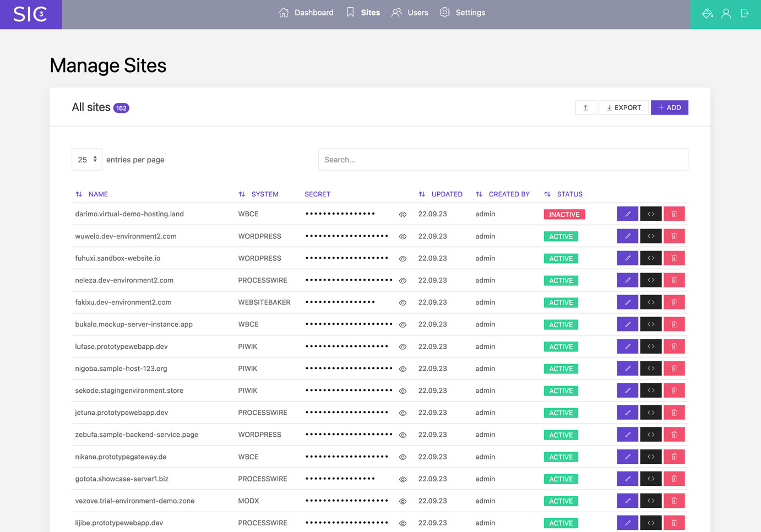The width and height of the screenshot is (761, 532).
Task: Delete vezove.trial-environment-demo.zone site
Action: [674, 501]
